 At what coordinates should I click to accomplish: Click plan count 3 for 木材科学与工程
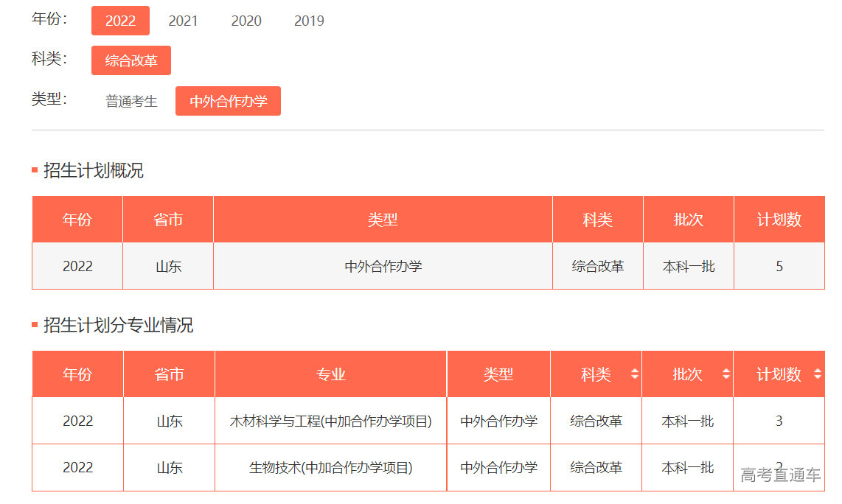[x=779, y=421]
